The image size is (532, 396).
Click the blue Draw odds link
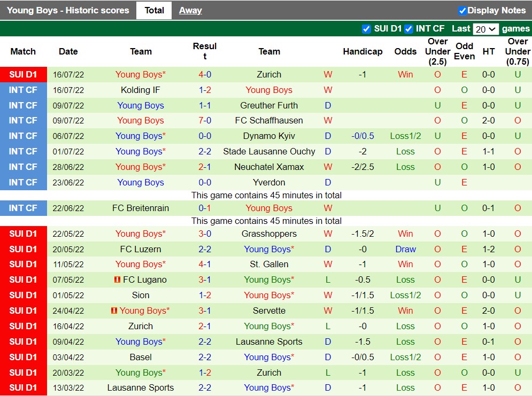click(x=405, y=249)
